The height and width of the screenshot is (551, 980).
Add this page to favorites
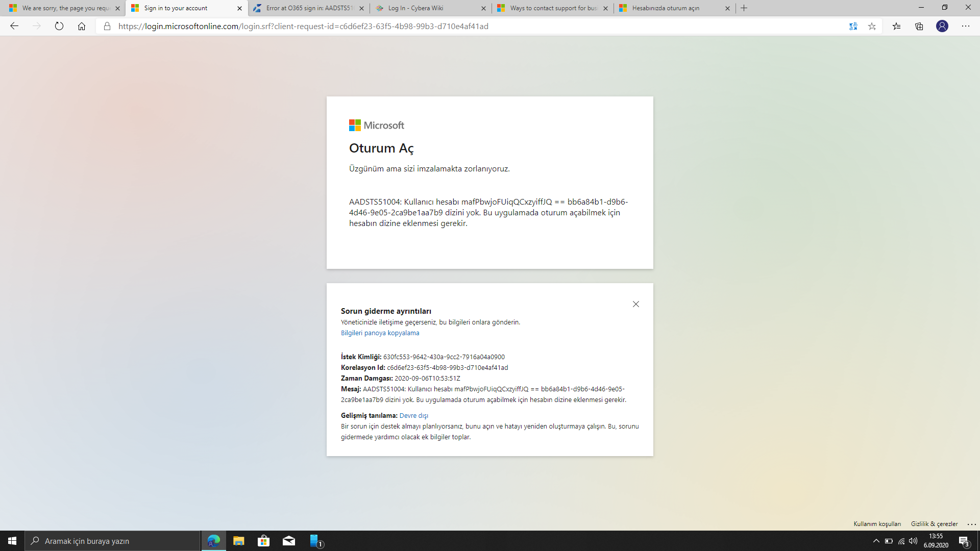point(872,26)
